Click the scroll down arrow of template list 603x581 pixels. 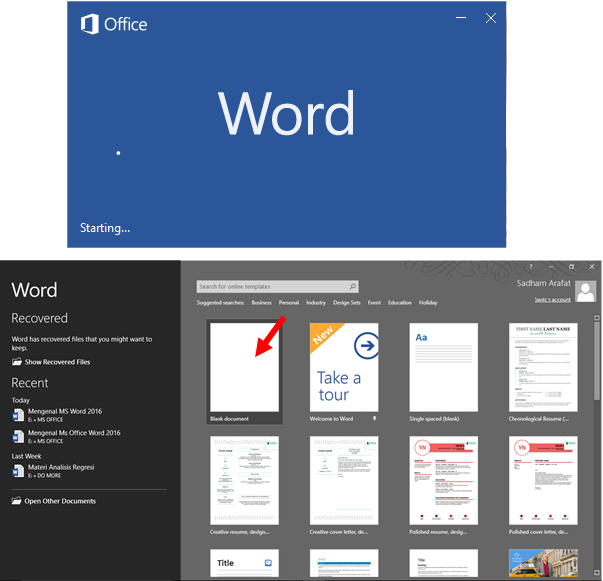597,573
